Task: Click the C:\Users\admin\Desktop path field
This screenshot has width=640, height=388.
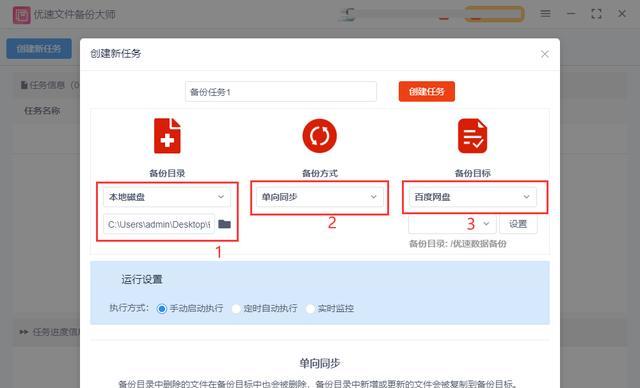Action: click(159, 224)
